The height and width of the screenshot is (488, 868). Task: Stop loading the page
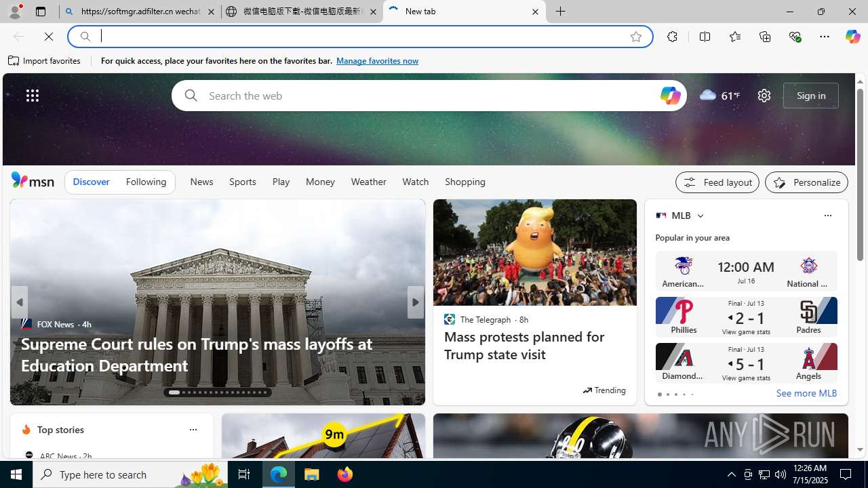(x=49, y=37)
